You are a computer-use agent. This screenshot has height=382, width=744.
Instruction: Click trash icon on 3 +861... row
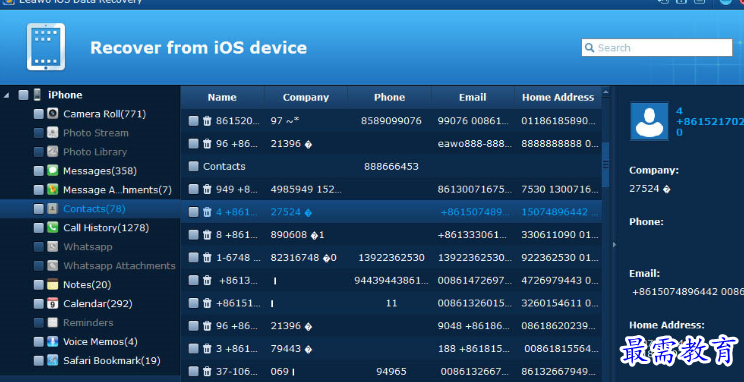click(207, 349)
